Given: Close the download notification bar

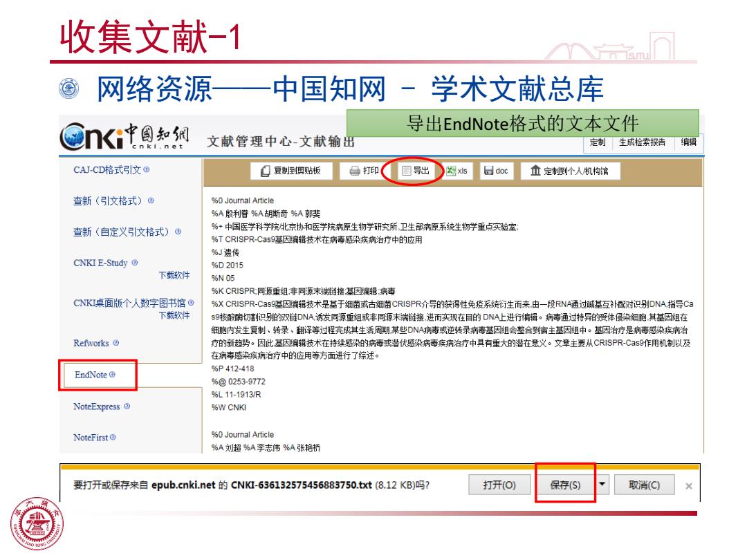Looking at the screenshot, I should (x=689, y=486).
